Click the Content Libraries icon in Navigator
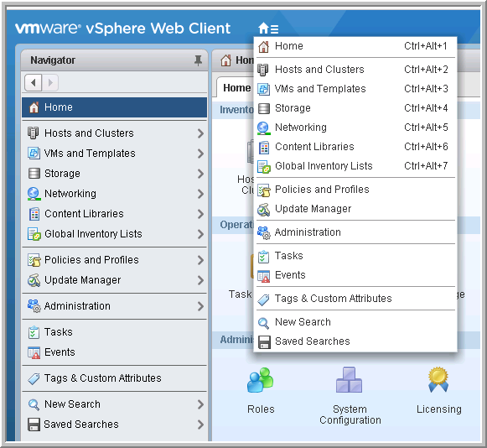The image size is (487, 448). (34, 214)
